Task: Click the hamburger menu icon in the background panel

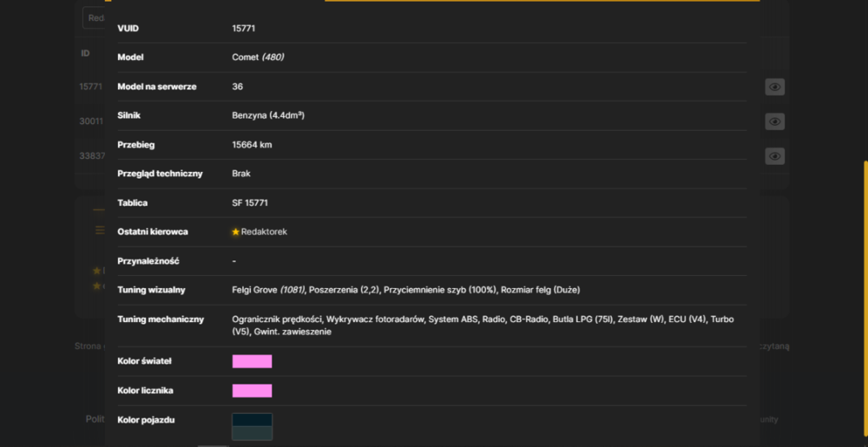Action: (x=100, y=230)
